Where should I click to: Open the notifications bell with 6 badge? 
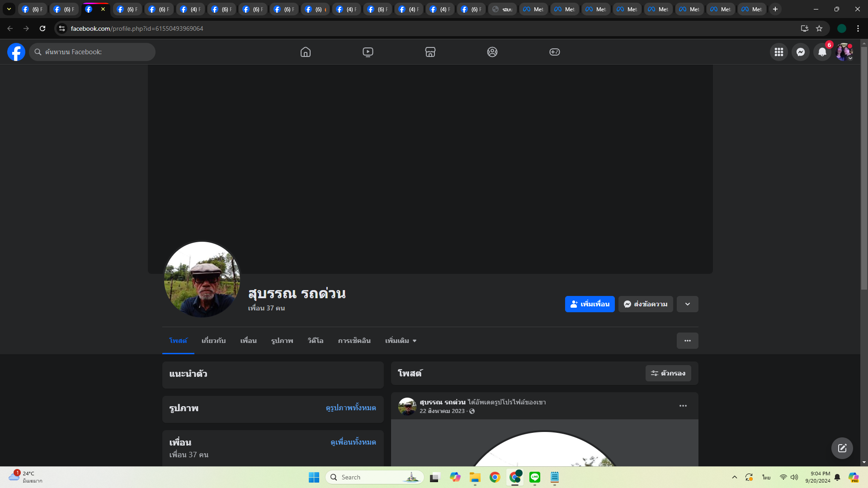pyautogui.click(x=822, y=52)
